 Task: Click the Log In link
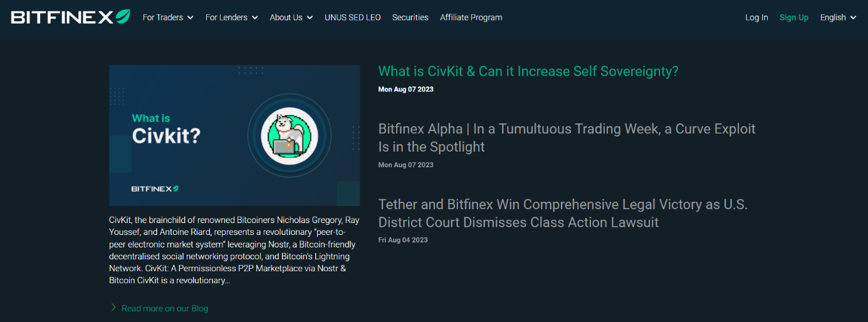click(x=756, y=18)
